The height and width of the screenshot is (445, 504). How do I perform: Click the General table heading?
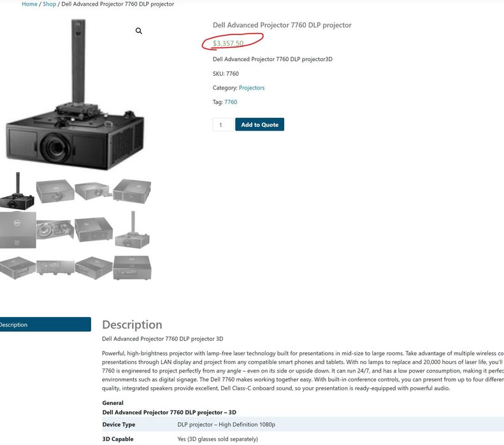(x=113, y=402)
